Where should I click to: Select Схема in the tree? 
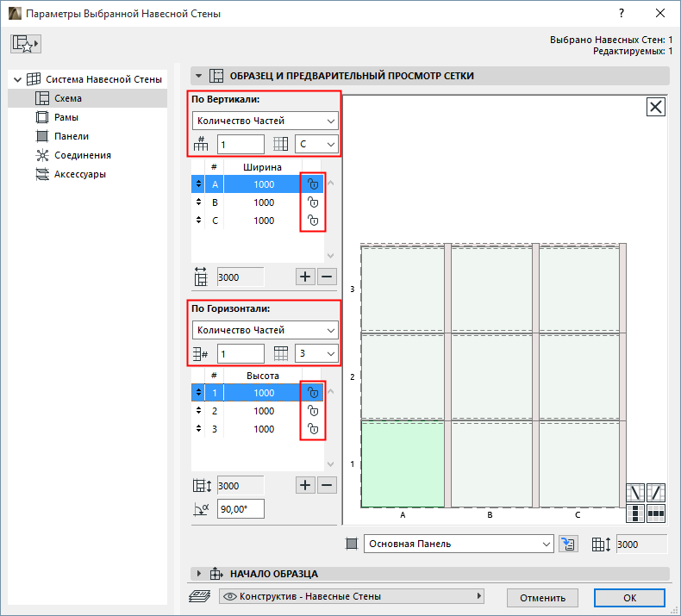[x=87, y=98]
